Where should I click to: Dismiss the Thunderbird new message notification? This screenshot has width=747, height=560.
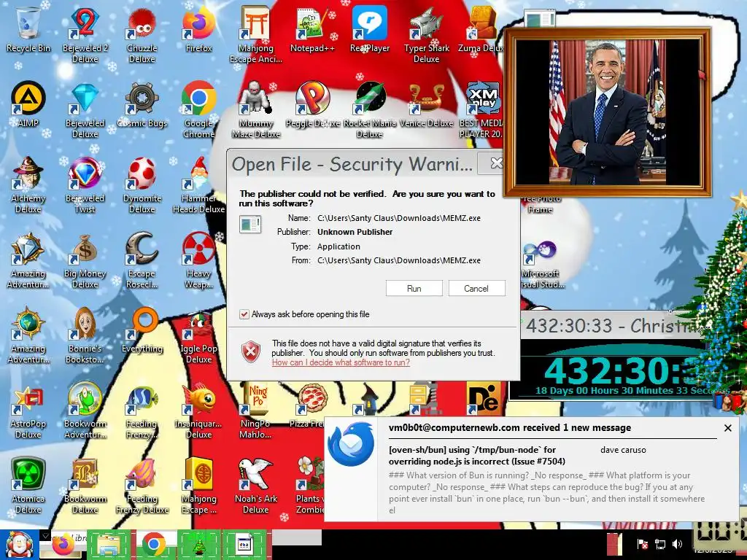click(x=727, y=428)
